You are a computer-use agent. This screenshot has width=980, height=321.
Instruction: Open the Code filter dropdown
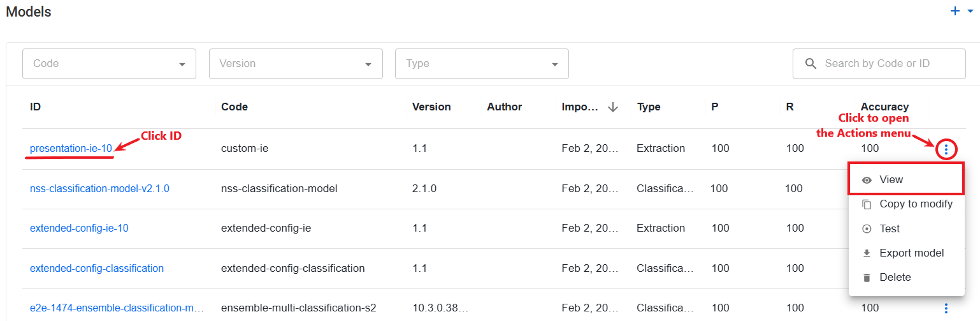[x=109, y=64]
